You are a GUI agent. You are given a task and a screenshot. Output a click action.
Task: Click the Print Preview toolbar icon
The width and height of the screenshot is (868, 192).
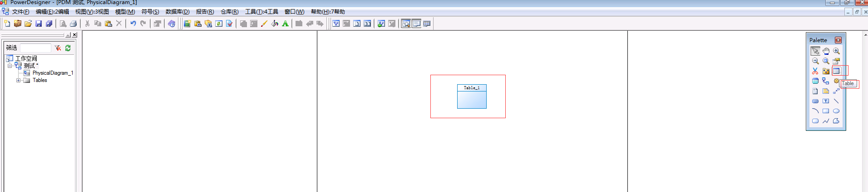coord(63,24)
